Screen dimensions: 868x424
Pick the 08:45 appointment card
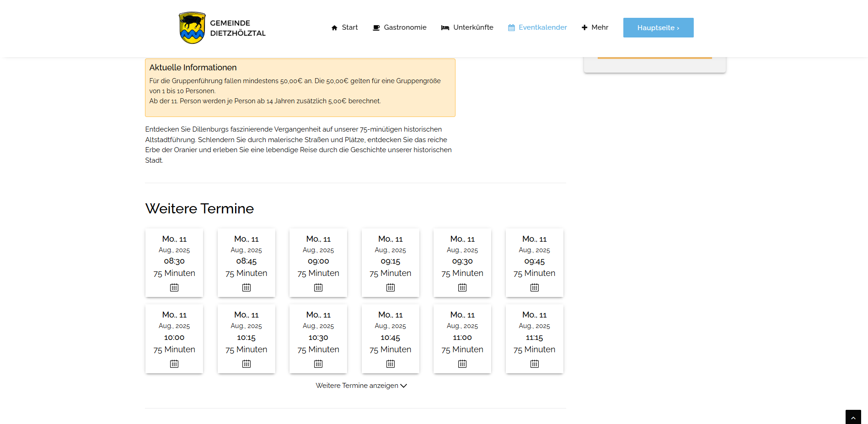click(246, 261)
